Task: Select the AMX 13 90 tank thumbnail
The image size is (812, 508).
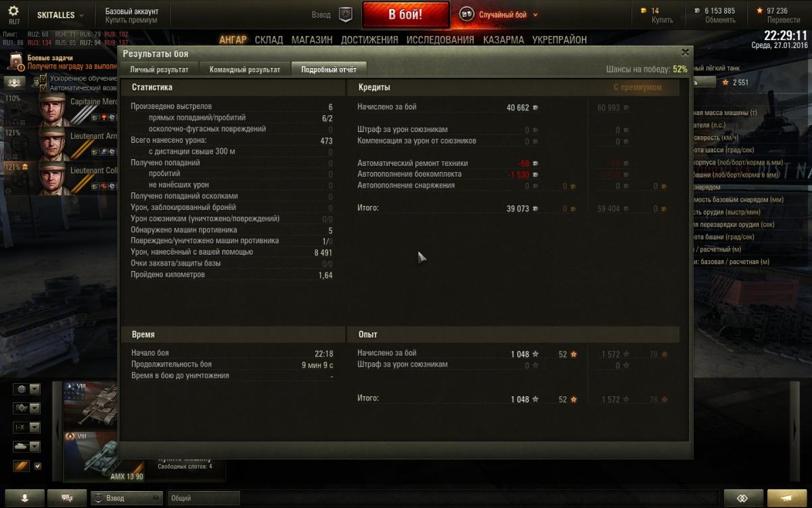Action: (x=104, y=457)
